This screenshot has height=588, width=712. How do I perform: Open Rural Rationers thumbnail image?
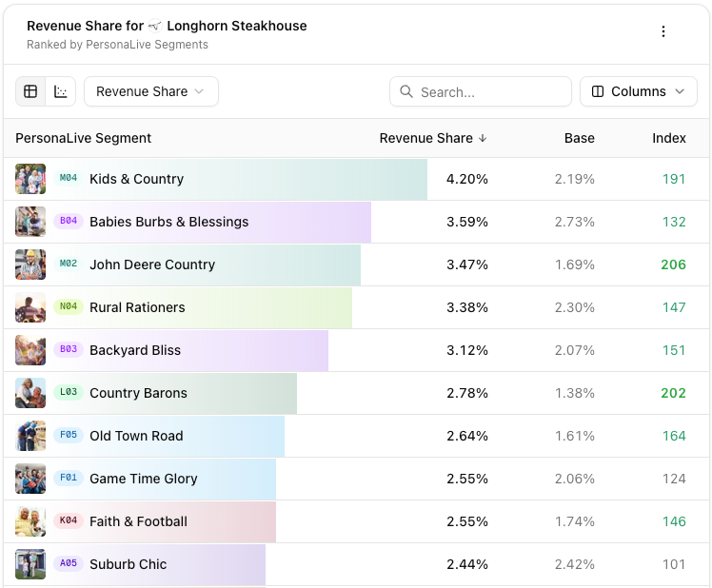[x=30, y=307]
